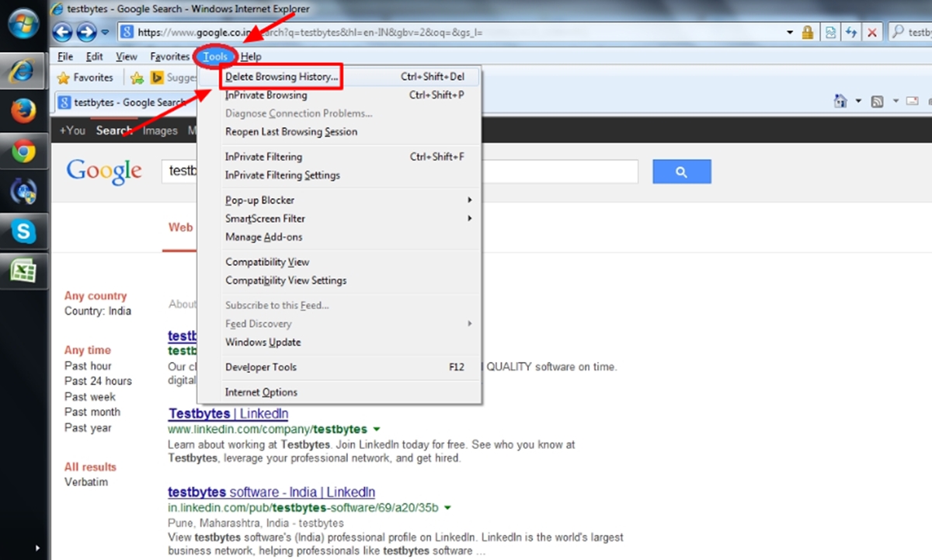Refresh the page with the blue arrows icon
The image size is (932, 560).
click(851, 33)
